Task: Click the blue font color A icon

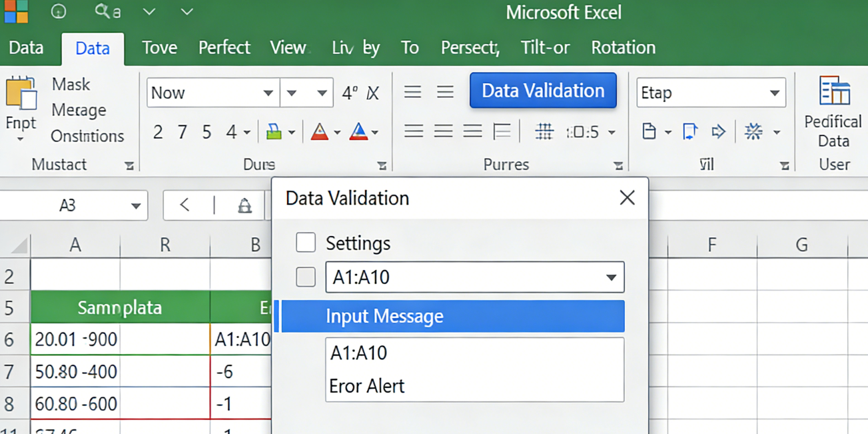Action: (x=358, y=131)
